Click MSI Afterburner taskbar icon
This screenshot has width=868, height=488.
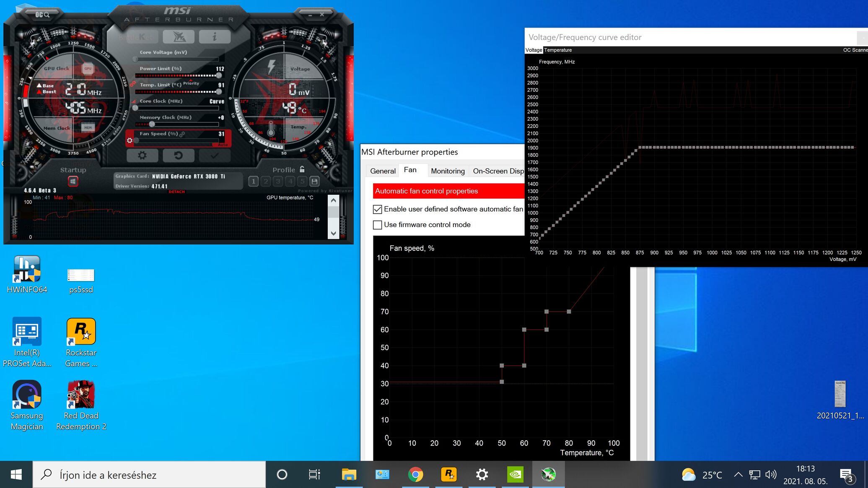click(x=548, y=474)
